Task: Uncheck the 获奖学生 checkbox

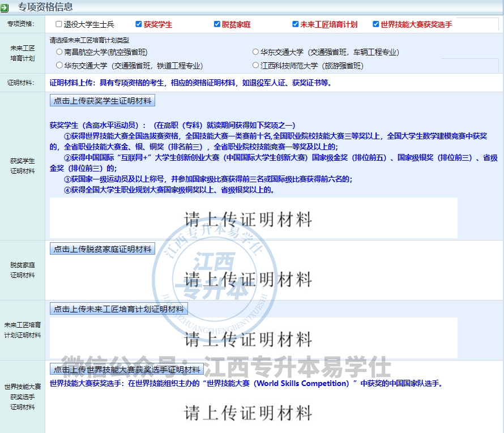Action: tap(139, 24)
